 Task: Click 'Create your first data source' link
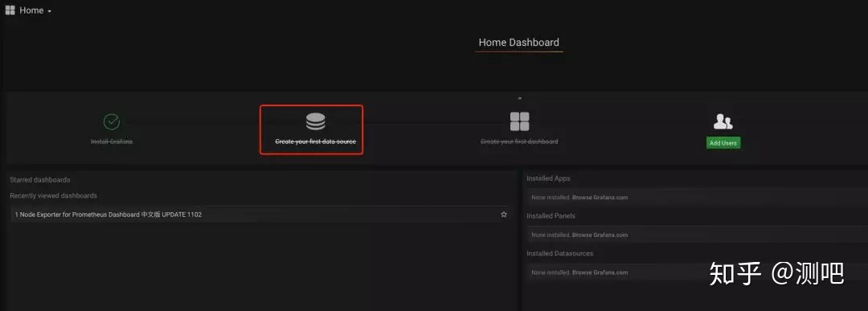[316, 141]
